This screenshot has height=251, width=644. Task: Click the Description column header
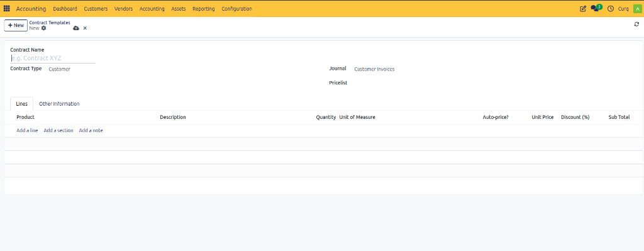(173, 118)
